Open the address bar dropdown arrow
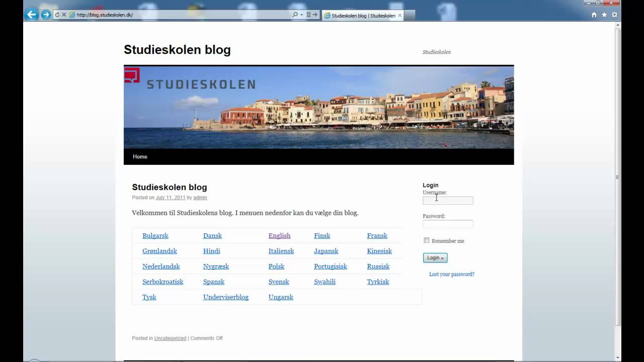644x362 pixels. click(x=301, y=15)
